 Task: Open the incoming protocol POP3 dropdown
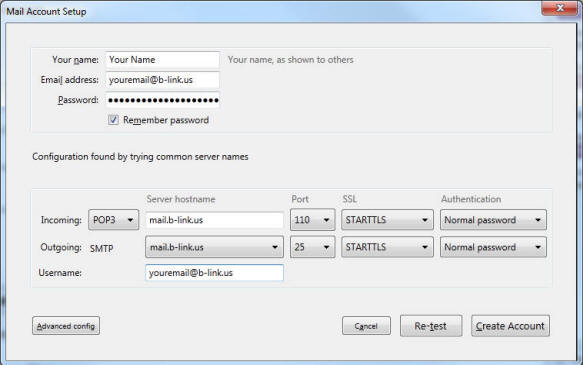pyautogui.click(x=113, y=220)
